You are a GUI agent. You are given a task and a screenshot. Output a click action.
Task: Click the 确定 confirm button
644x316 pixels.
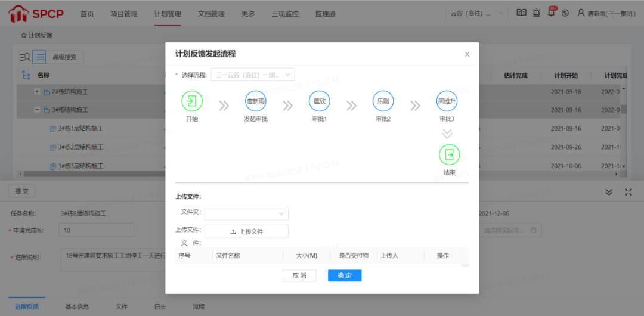(x=345, y=275)
